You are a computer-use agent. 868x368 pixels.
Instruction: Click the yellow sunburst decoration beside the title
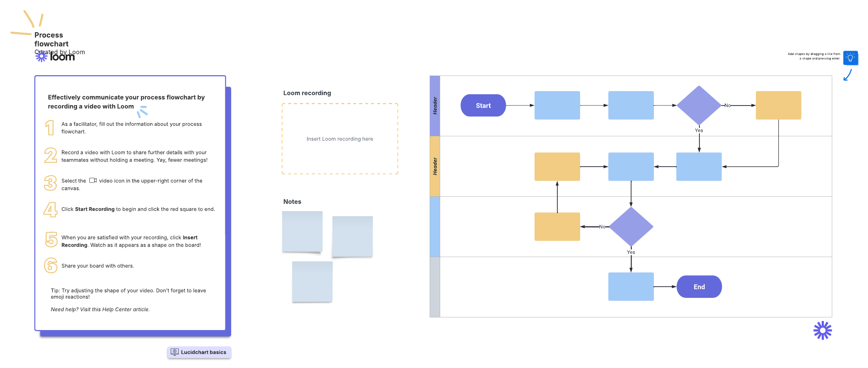click(27, 24)
